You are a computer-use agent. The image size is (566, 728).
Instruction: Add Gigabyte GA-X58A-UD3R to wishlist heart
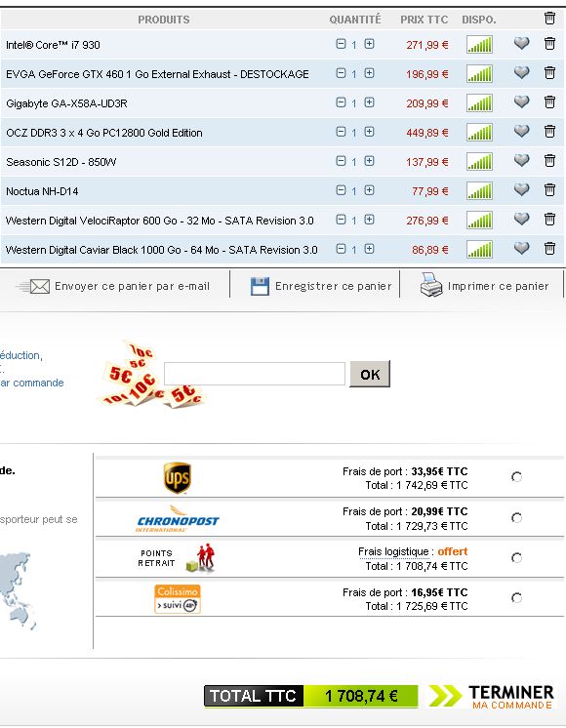click(522, 101)
